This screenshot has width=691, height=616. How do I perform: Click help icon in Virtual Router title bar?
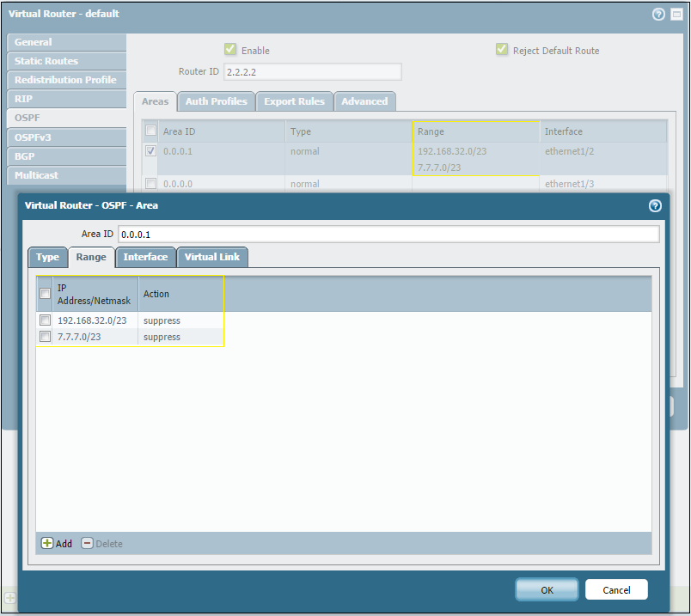659,15
